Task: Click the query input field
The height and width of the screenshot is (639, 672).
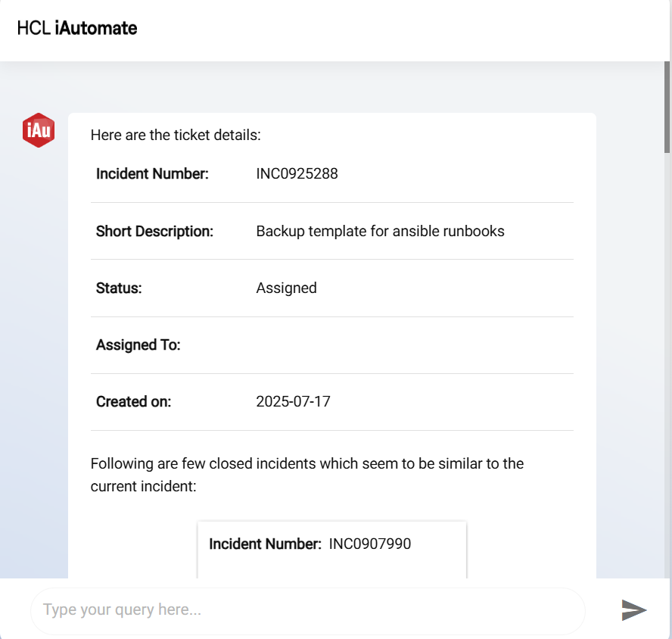Action: pyautogui.click(x=306, y=610)
